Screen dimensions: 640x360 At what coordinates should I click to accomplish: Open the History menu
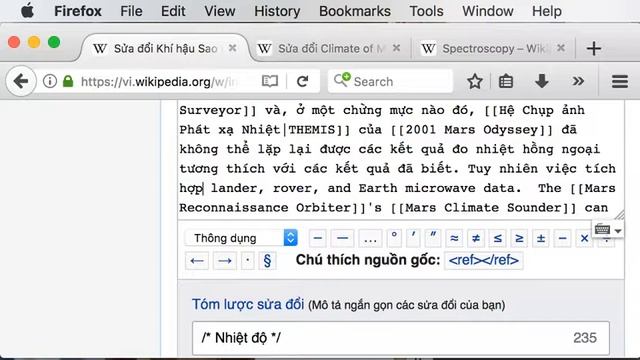[277, 11]
